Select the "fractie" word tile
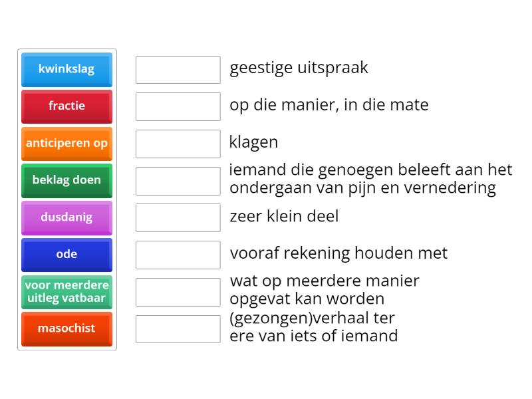The width and height of the screenshot is (532, 399). click(66, 106)
